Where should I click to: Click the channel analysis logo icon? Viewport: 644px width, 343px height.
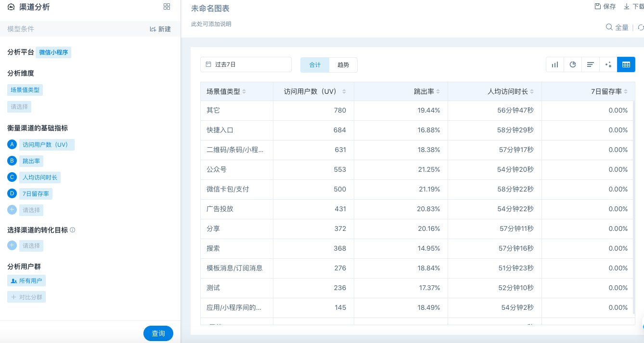[11, 7]
